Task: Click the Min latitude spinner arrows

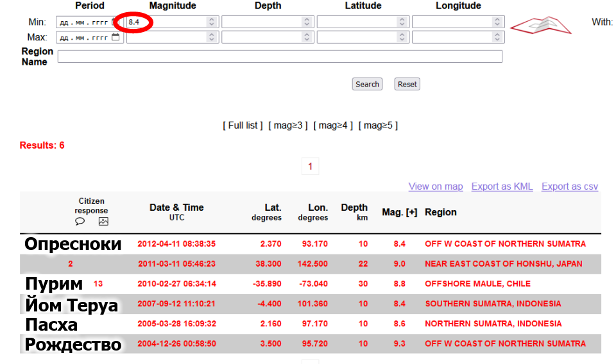Action: tap(402, 22)
